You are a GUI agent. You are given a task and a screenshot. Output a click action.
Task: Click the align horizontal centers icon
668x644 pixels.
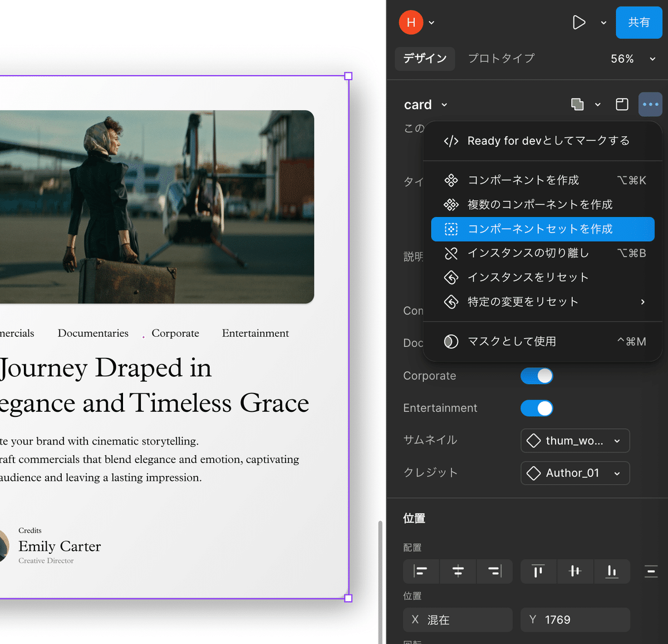tap(458, 571)
